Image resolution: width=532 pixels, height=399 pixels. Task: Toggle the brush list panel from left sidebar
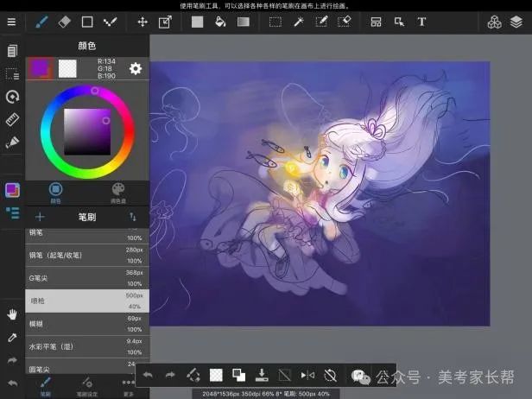coord(13,212)
